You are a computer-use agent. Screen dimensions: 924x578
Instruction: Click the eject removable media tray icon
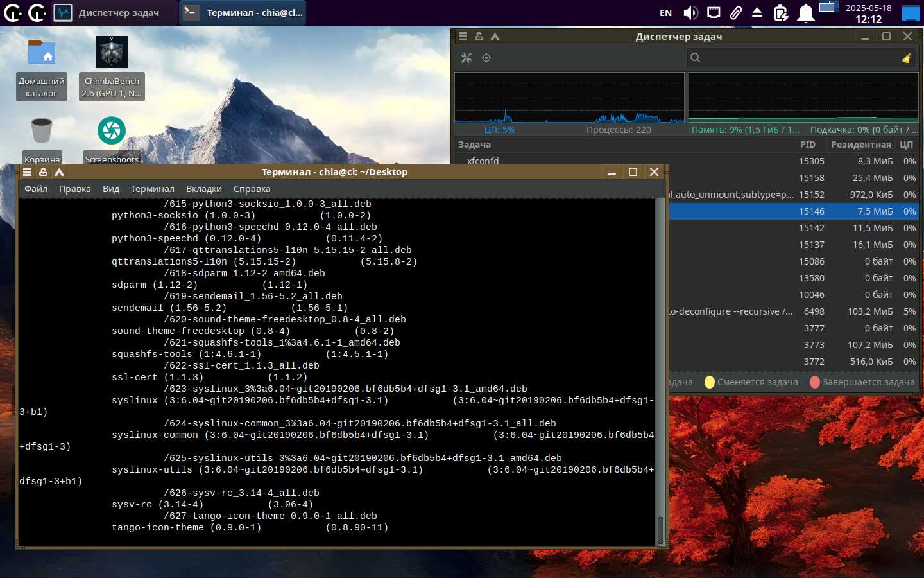point(757,13)
